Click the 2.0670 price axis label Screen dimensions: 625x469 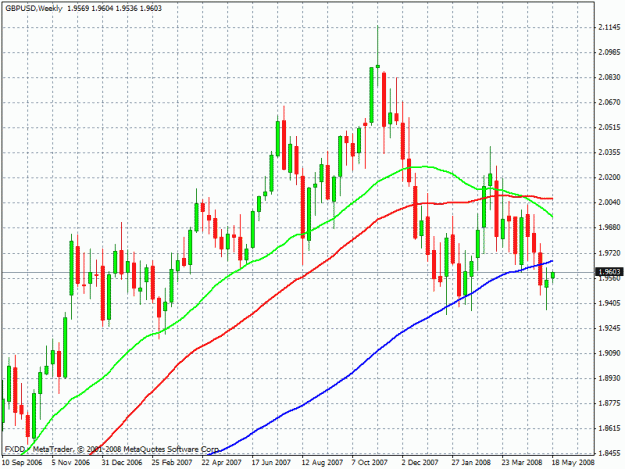click(x=609, y=102)
